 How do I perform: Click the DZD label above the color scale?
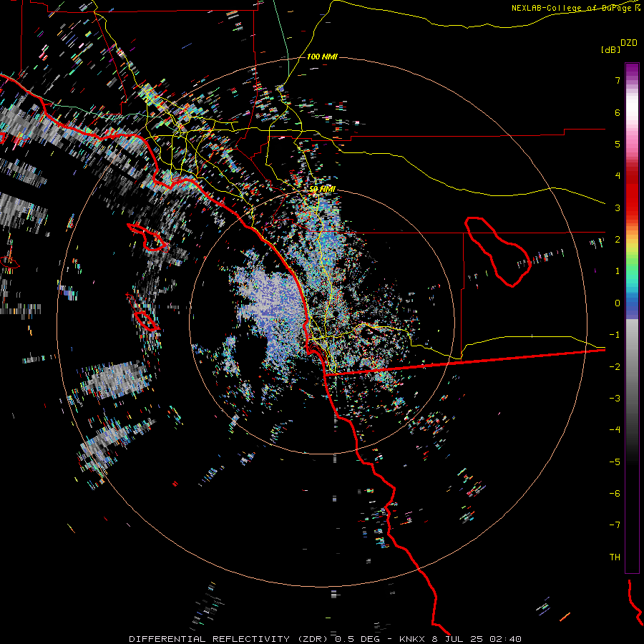click(628, 43)
